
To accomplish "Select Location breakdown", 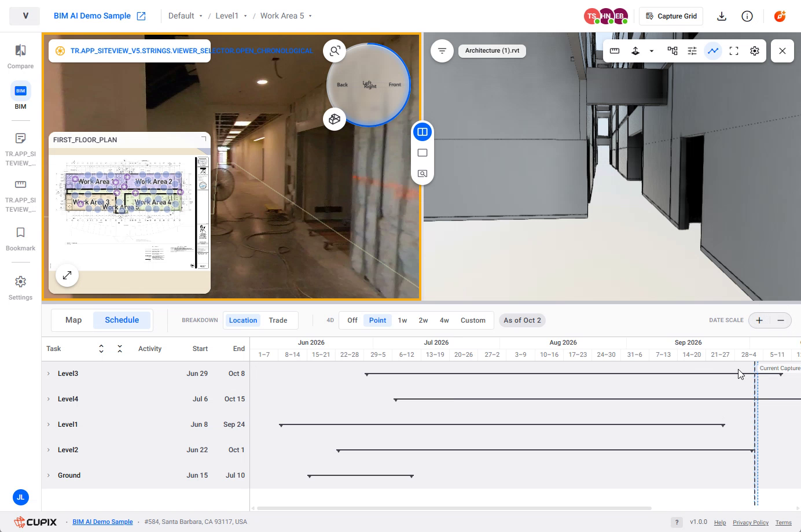I will coord(243,320).
